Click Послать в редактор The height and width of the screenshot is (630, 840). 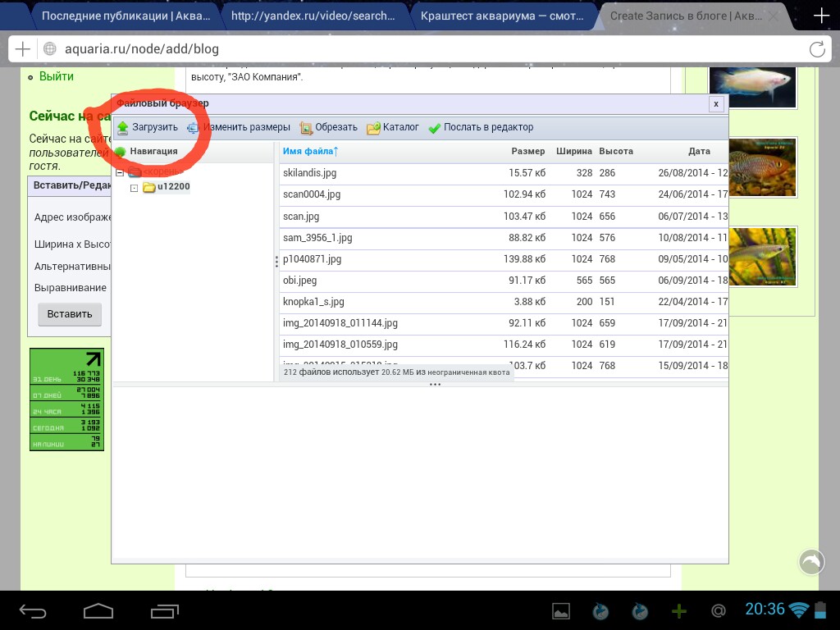481,127
